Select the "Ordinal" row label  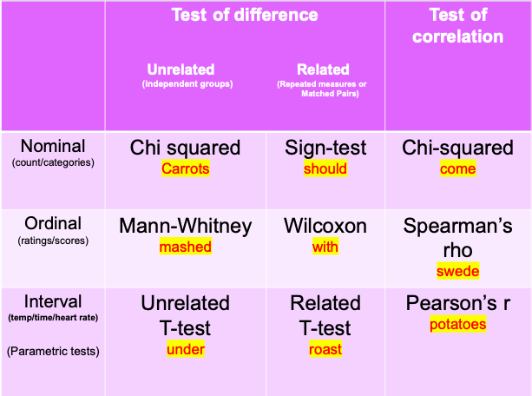click(54, 224)
